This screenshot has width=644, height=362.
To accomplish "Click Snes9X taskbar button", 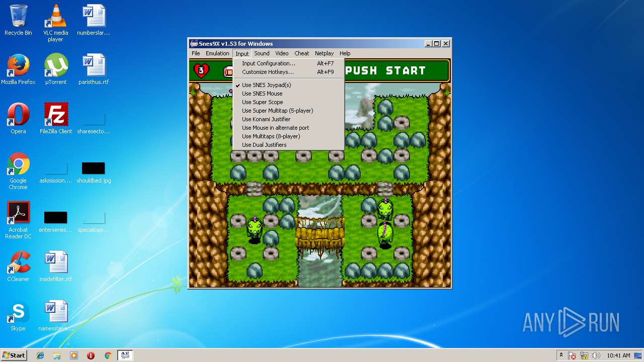I will point(125,355).
